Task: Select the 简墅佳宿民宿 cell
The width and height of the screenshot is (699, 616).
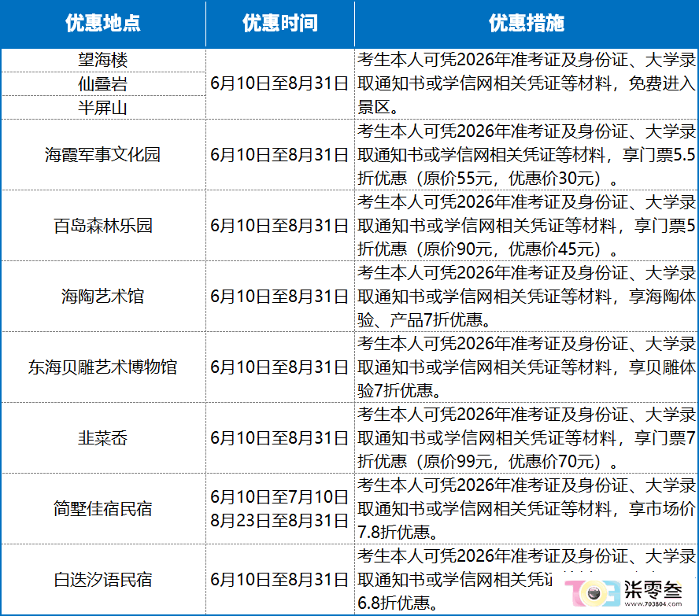Action: click(x=103, y=509)
